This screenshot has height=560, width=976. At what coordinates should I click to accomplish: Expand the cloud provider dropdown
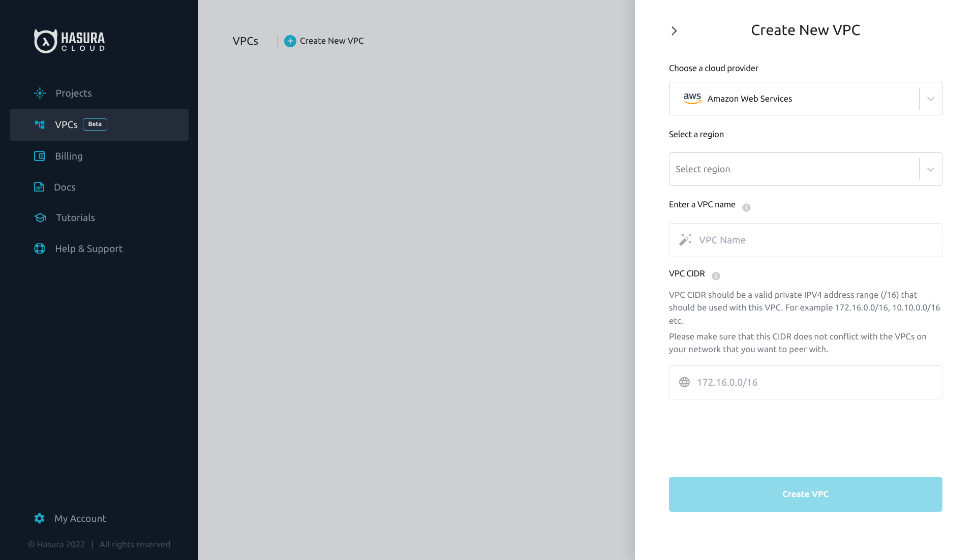[x=931, y=99]
